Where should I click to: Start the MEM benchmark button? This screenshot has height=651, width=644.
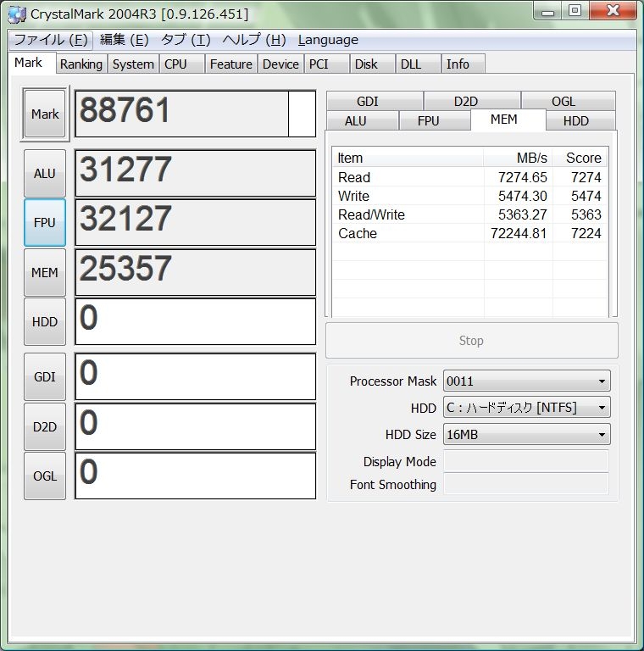tap(45, 272)
